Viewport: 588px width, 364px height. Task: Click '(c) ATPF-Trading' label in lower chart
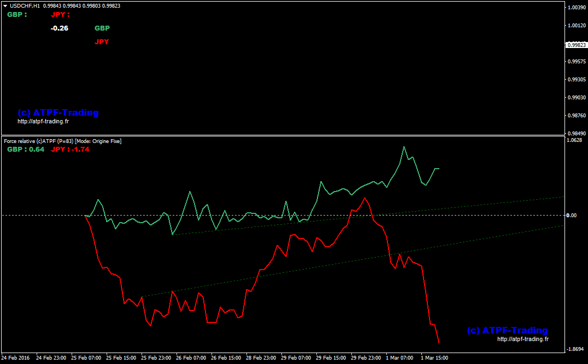pos(507,330)
